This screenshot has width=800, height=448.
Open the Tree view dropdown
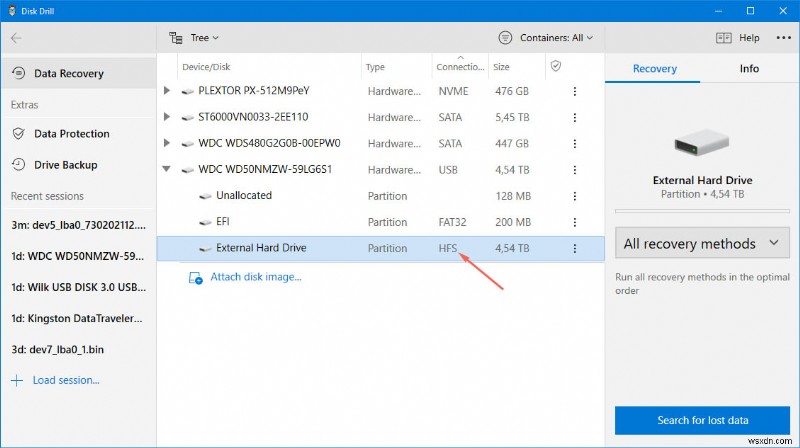[194, 38]
